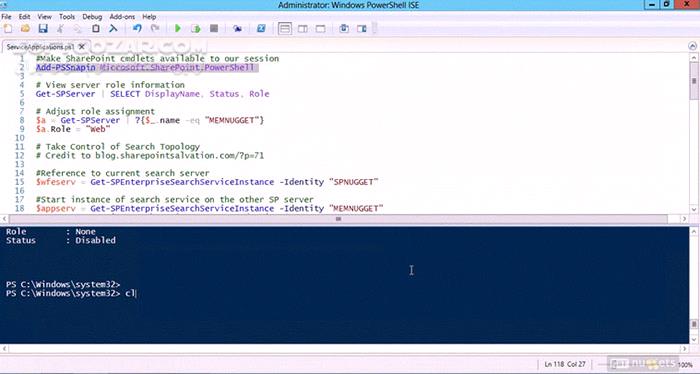Show script pane maximized layout icon
Image resolution: width=700 pixels, height=374 pixels.
tap(320, 29)
